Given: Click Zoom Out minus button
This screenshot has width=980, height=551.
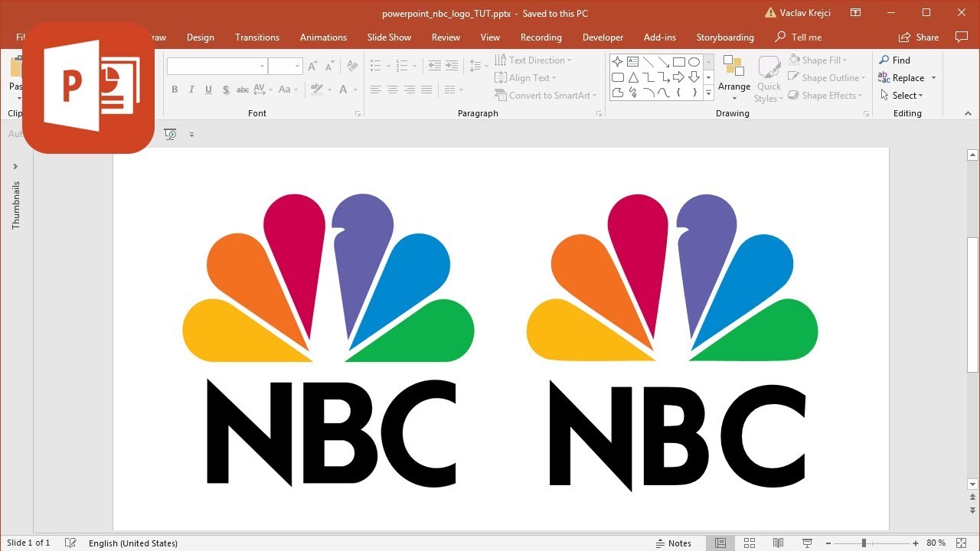Looking at the screenshot, I should (x=828, y=543).
